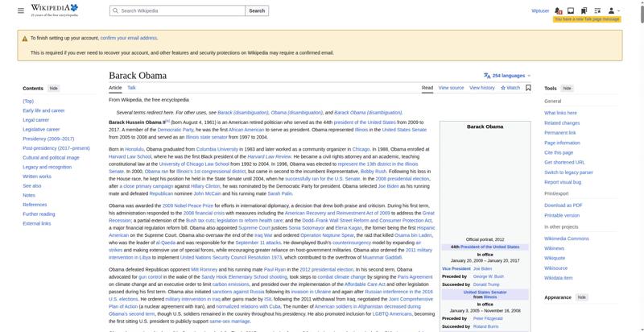The image size is (644, 332).
Task: Jump to Post-presidency (2017–present) section
Action: click(x=56, y=148)
